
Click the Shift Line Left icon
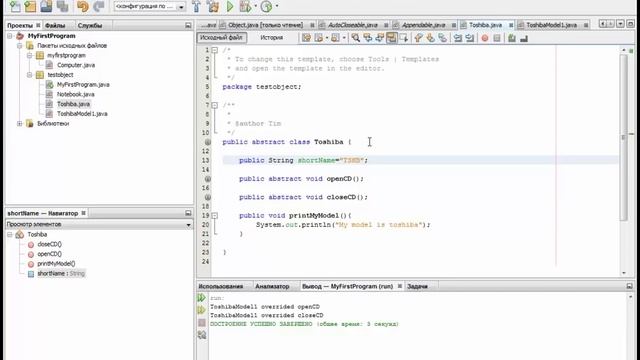[x=458, y=38]
